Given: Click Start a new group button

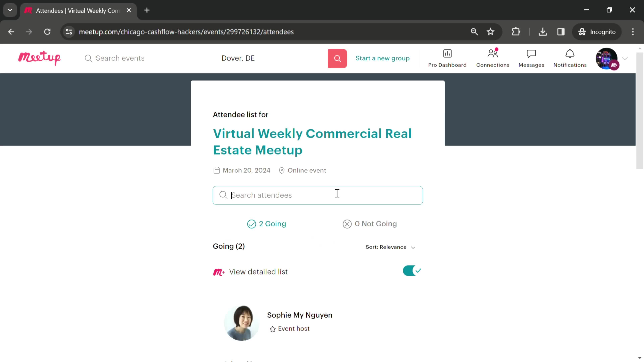Looking at the screenshot, I should pos(382,58).
